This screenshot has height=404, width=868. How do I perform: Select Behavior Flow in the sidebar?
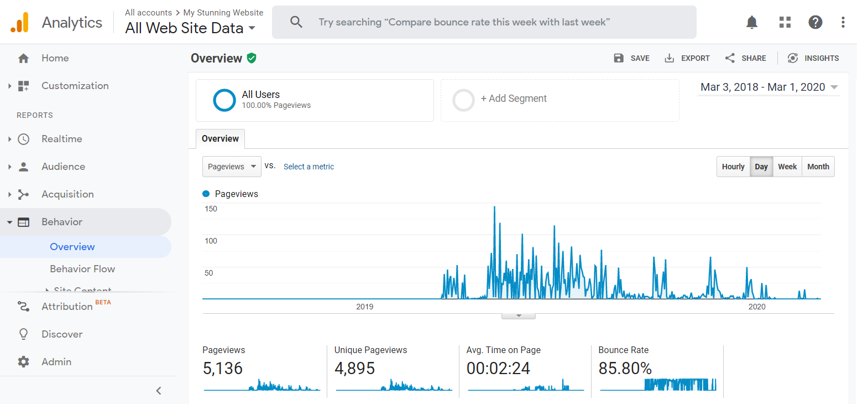tap(82, 269)
